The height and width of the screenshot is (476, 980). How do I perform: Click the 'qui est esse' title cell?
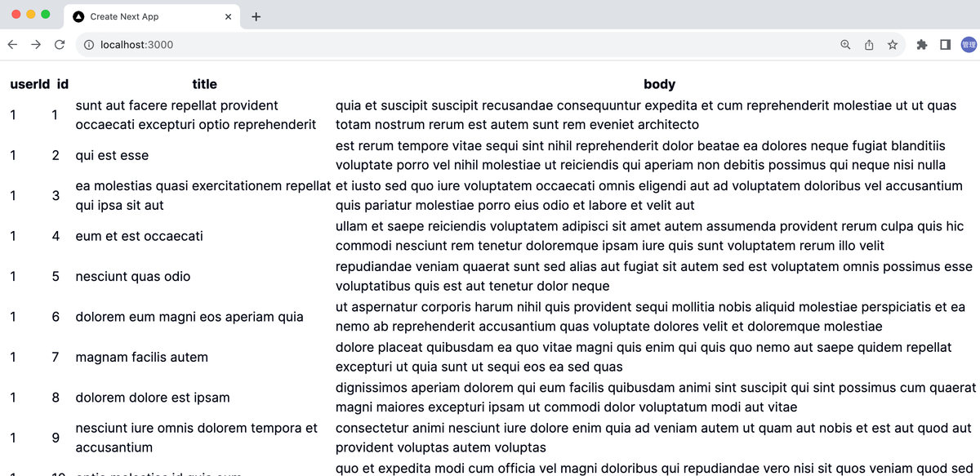coord(112,155)
